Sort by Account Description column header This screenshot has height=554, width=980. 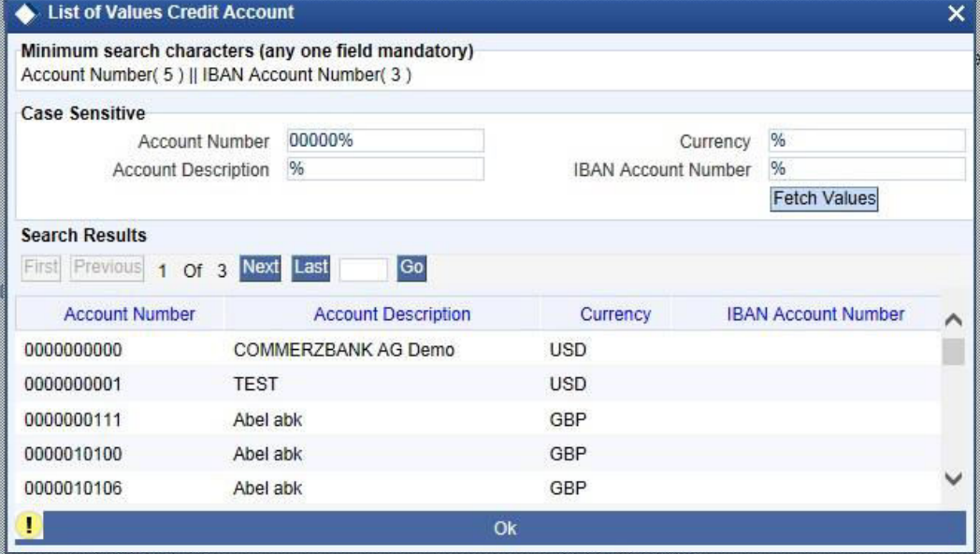(x=392, y=313)
